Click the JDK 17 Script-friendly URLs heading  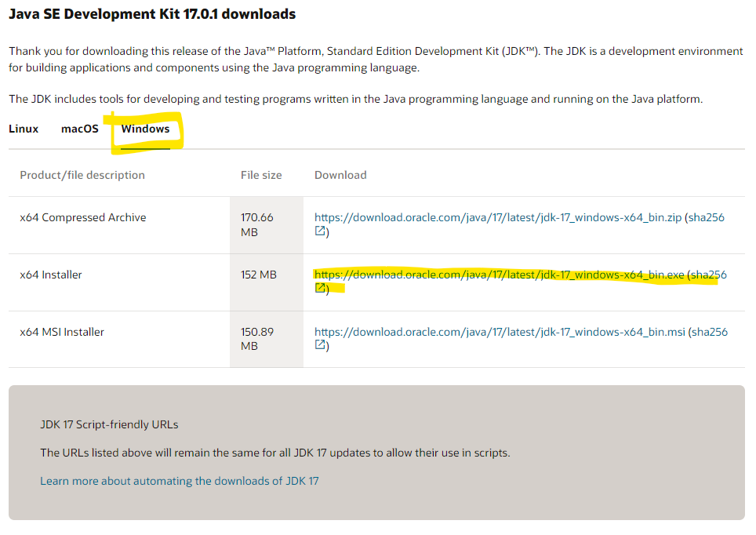(109, 424)
